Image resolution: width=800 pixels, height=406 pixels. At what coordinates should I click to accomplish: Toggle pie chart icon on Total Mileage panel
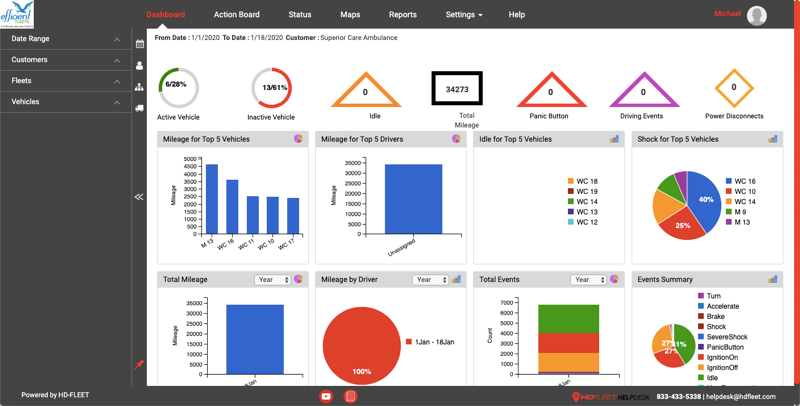pyautogui.click(x=298, y=279)
